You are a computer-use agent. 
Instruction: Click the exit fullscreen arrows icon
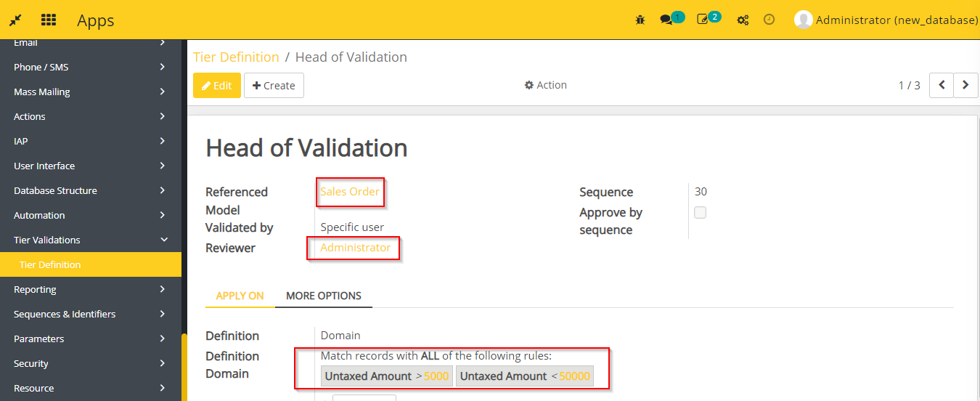click(15, 20)
